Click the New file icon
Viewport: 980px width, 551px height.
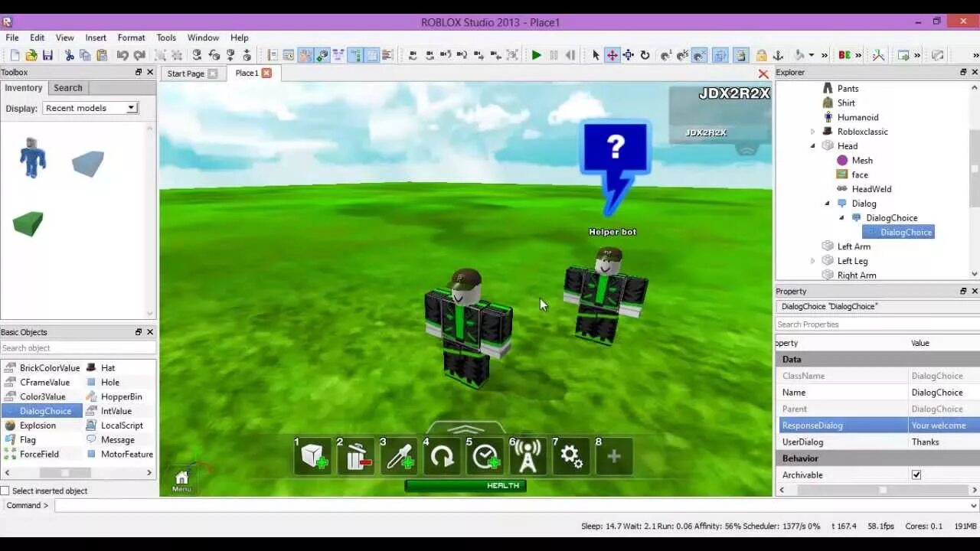click(15, 55)
